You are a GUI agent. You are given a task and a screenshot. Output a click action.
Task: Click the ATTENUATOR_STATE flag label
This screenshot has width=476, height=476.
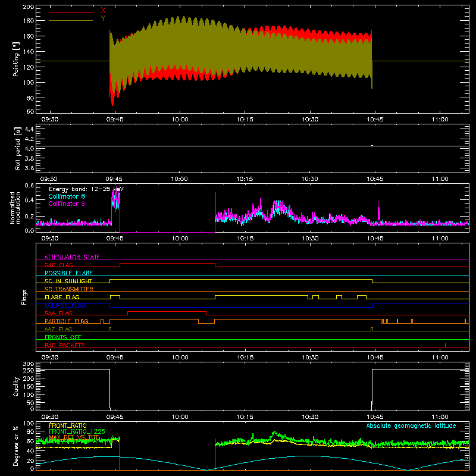click(72, 257)
